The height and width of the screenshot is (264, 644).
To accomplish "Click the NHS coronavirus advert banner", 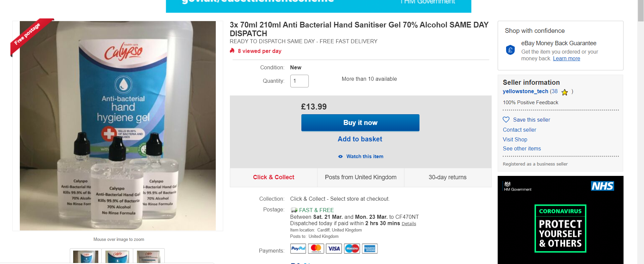I will point(560,220).
